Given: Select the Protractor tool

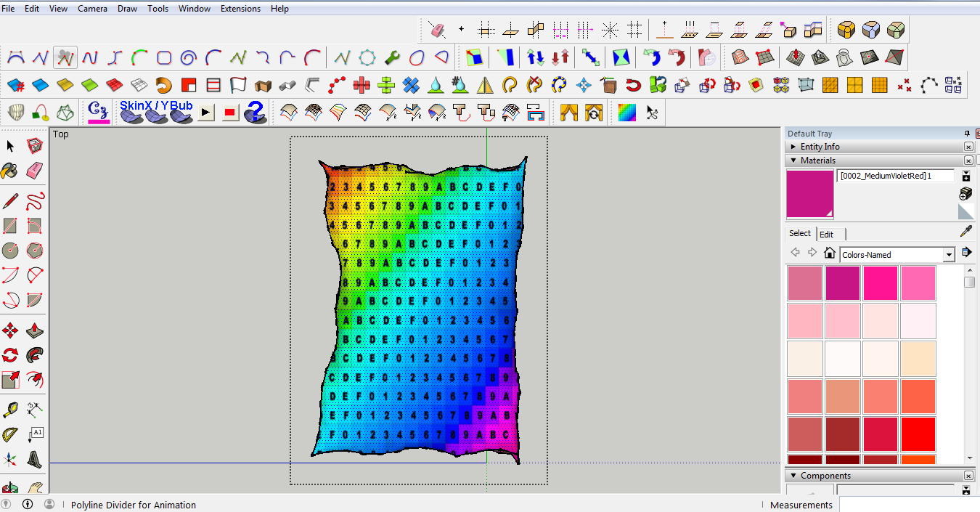Looking at the screenshot, I should (x=10, y=435).
